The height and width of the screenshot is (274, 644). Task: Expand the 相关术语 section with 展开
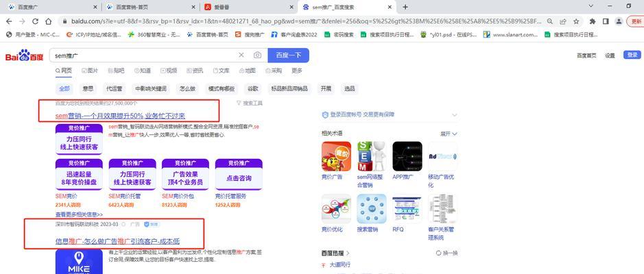tap(449, 134)
